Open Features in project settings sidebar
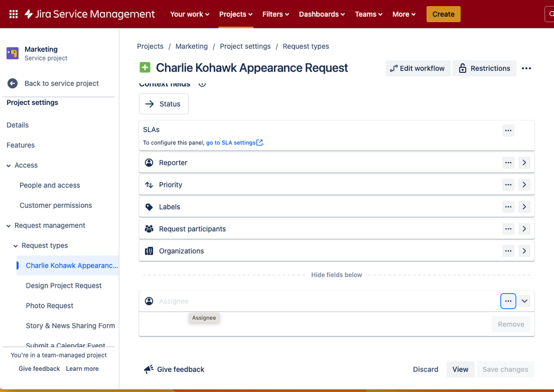The image size is (554, 392). (x=21, y=145)
